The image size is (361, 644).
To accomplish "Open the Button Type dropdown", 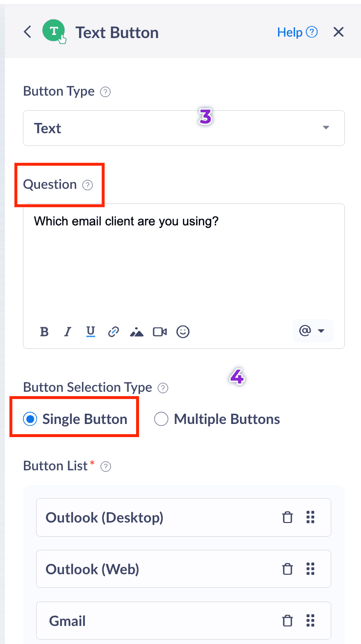I will pos(183,128).
